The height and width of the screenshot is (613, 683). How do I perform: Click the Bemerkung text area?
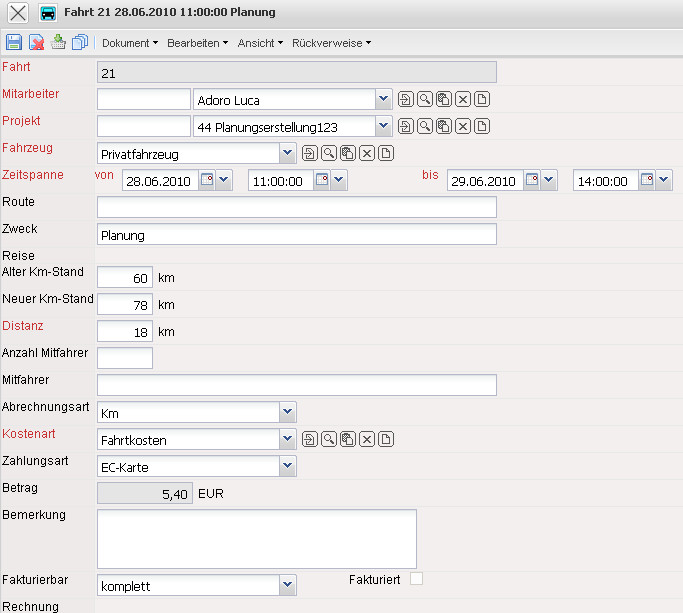coord(256,538)
